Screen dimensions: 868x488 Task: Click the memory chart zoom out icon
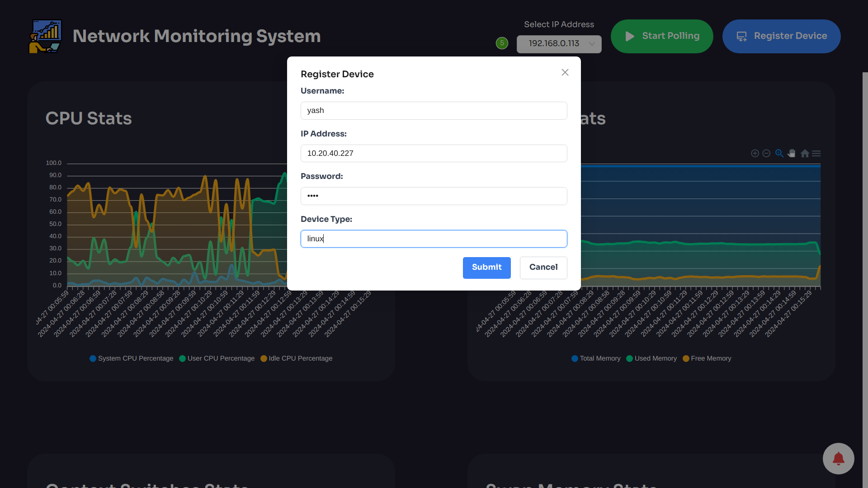click(766, 154)
